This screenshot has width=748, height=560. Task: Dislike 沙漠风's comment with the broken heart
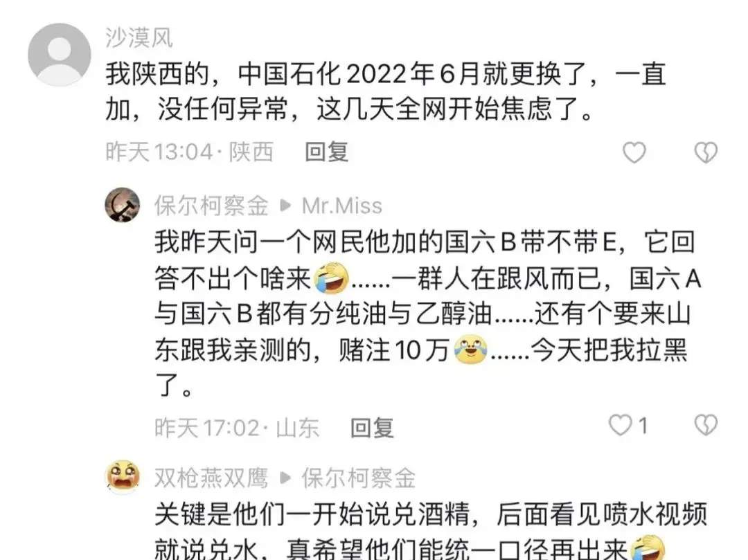click(x=706, y=152)
